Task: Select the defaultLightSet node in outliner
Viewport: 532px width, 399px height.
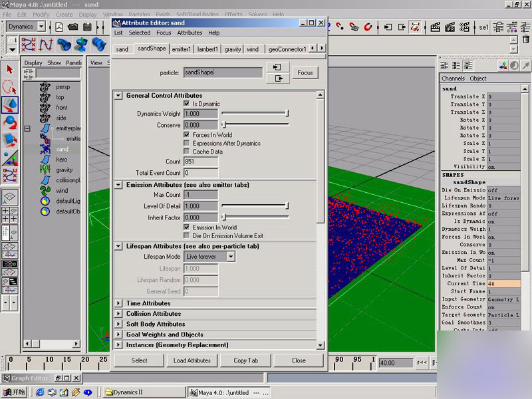Action: (x=68, y=201)
